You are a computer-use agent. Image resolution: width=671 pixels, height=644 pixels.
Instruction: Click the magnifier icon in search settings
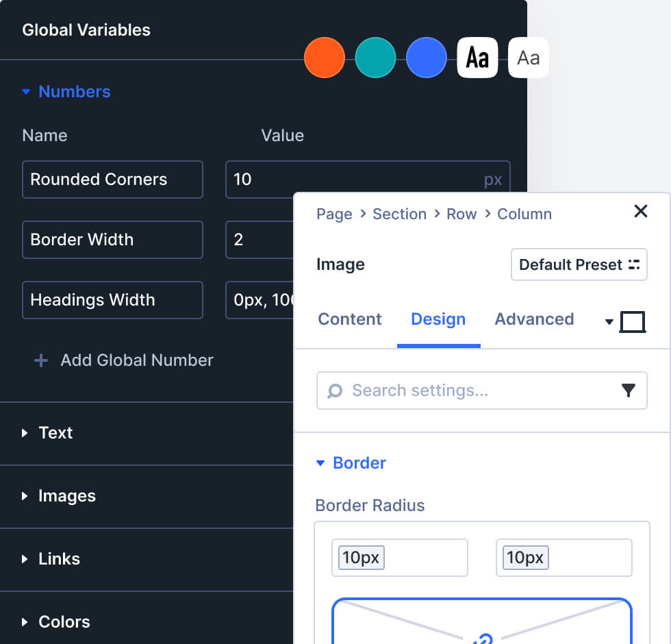335,391
